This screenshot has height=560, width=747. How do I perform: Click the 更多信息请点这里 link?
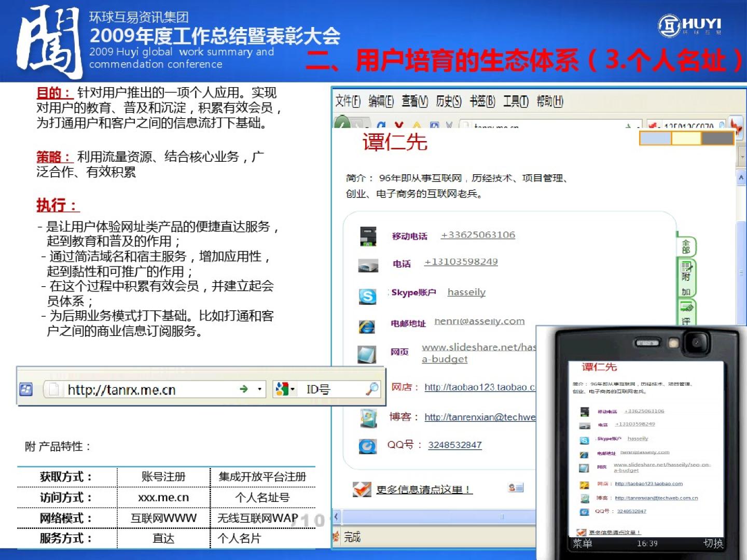click(424, 489)
